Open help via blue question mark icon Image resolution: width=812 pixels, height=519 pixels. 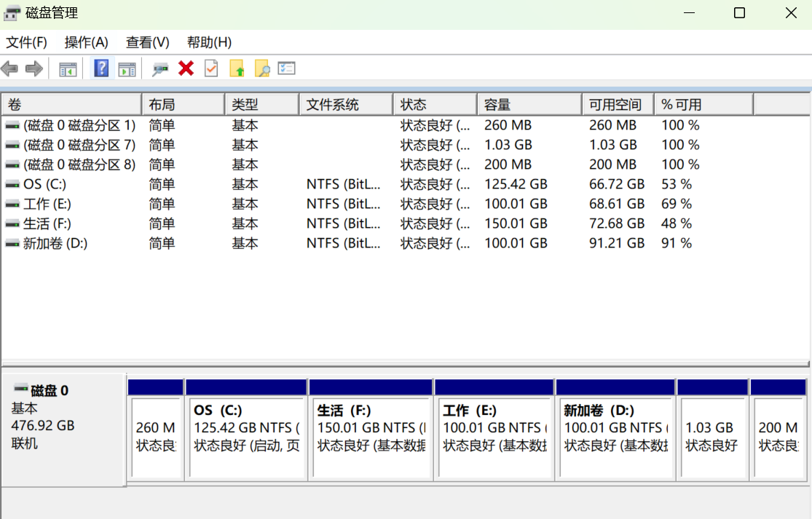point(102,69)
